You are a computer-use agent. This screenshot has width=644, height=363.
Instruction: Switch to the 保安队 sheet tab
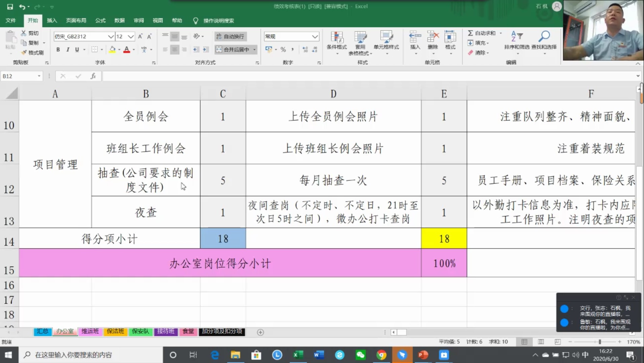[x=140, y=331]
